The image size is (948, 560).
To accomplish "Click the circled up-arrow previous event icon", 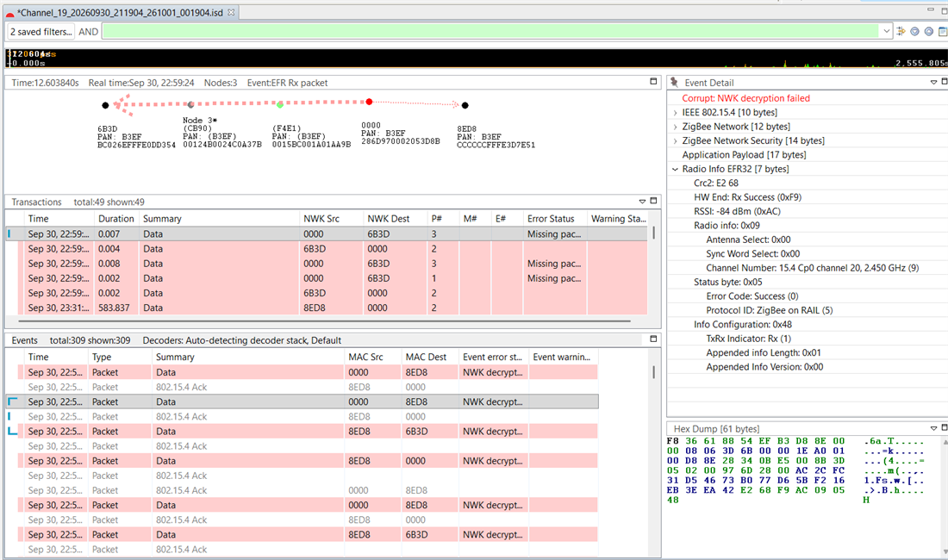I will coord(929,31).
